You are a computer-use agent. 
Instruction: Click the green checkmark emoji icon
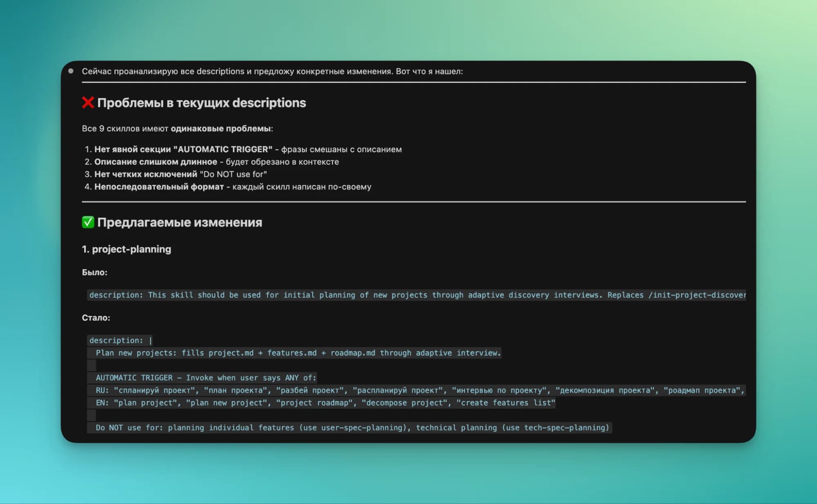coord(88,222)
